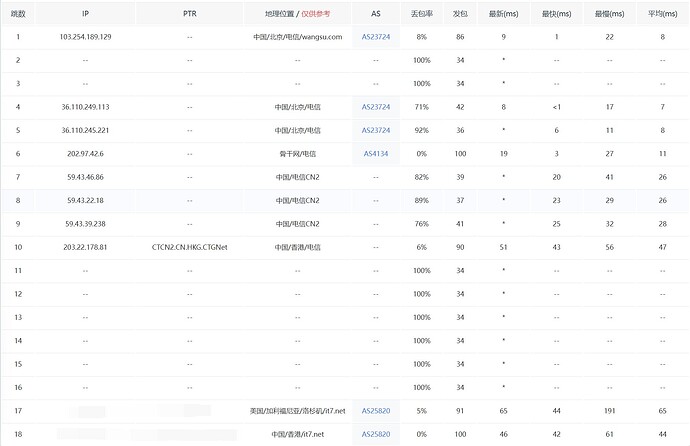This screenshot has height=446, width=690.
Task: Click PTR value CTCN2.CN.HKG.CTGNet
Action: [190, 247]
